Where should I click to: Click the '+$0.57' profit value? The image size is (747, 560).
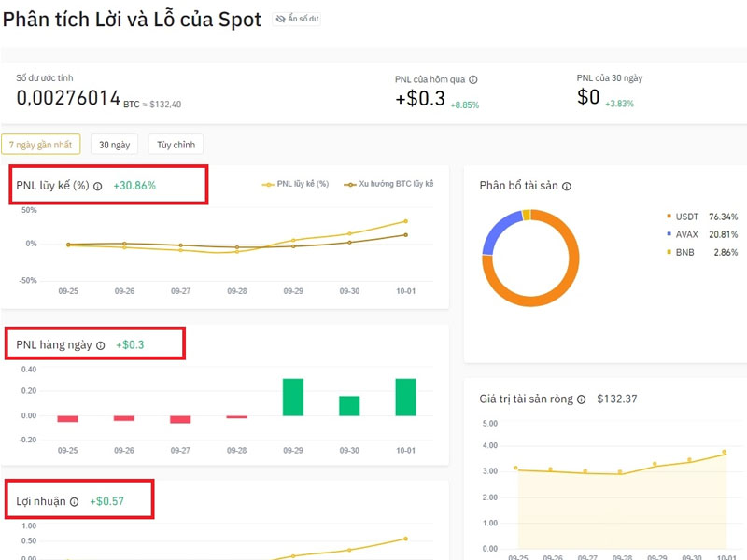(106, 501)
